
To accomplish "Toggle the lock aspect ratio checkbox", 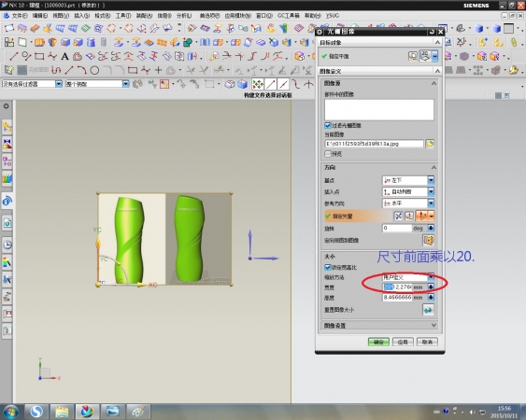I will click(328, 267).
